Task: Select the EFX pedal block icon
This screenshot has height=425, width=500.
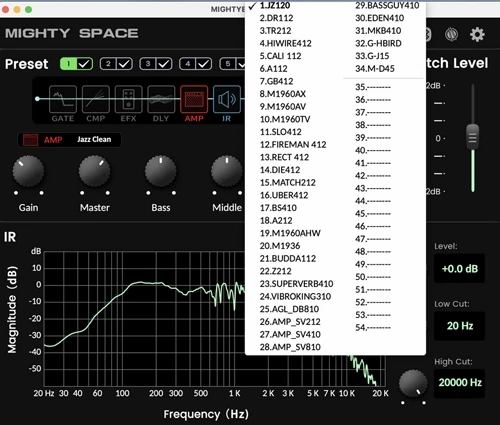Action: point(128,99)
